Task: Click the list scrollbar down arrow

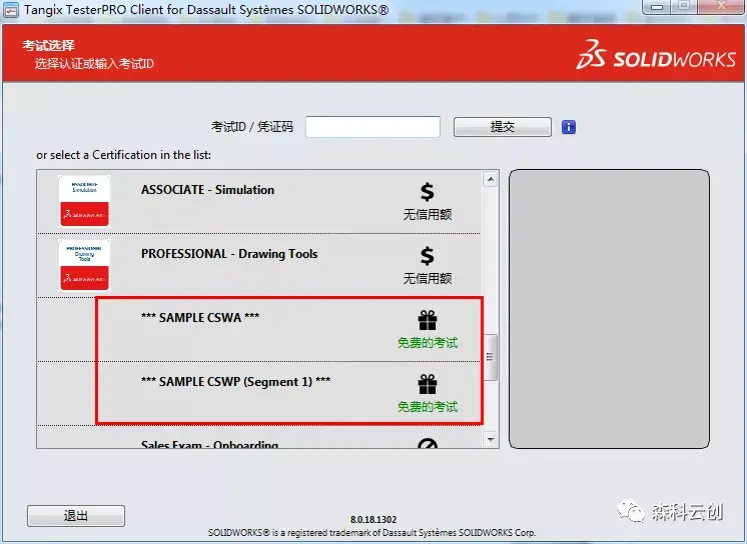Action: [x=491, y=440]
